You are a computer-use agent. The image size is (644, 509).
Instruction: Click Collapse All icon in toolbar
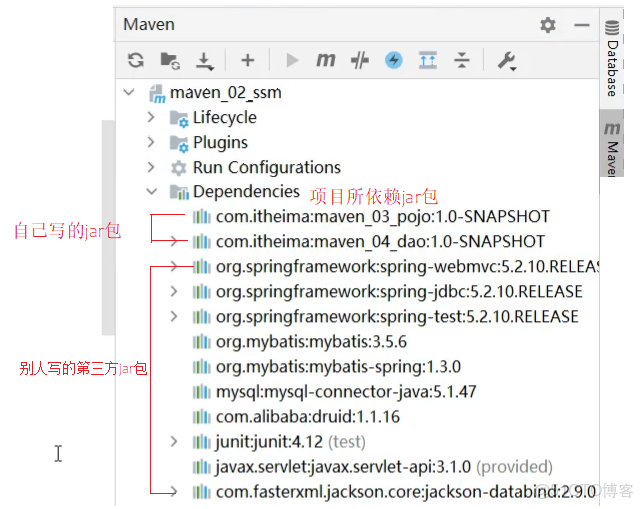coord(462,60)
